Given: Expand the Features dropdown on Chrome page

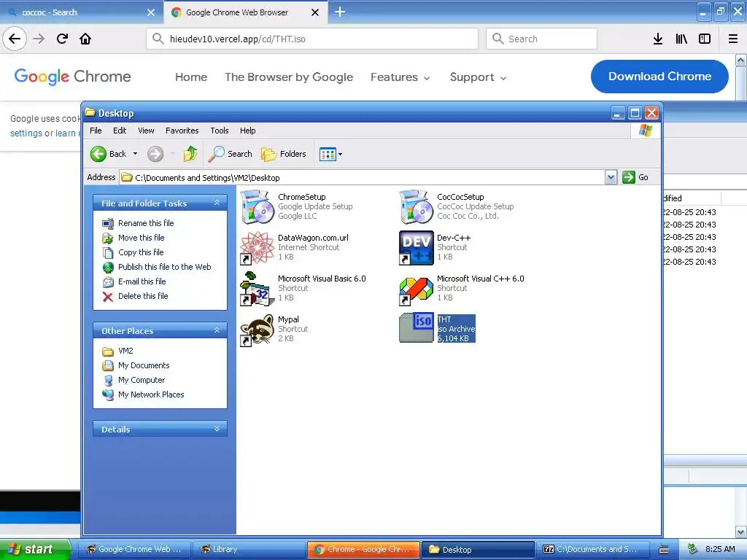Looking at the screenshot, I should tap(400, 77).
